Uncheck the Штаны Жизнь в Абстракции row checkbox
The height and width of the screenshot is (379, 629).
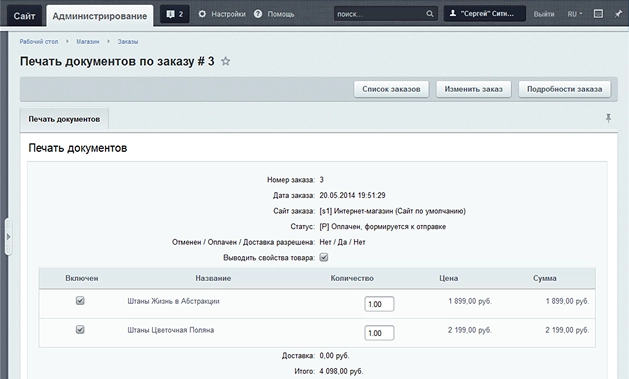(80, 300)
